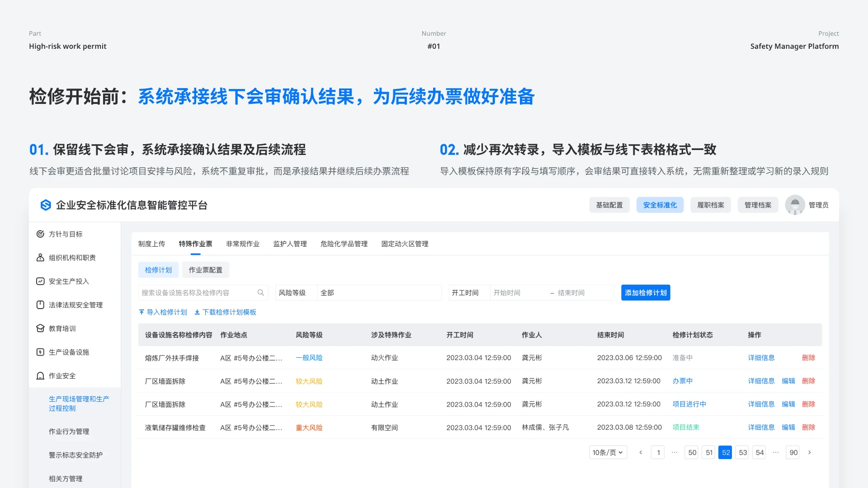This screenshot has width=868, height=488.
Task: Open 作业行为管理 sidebar item
Action: click(x=69, y=432)
